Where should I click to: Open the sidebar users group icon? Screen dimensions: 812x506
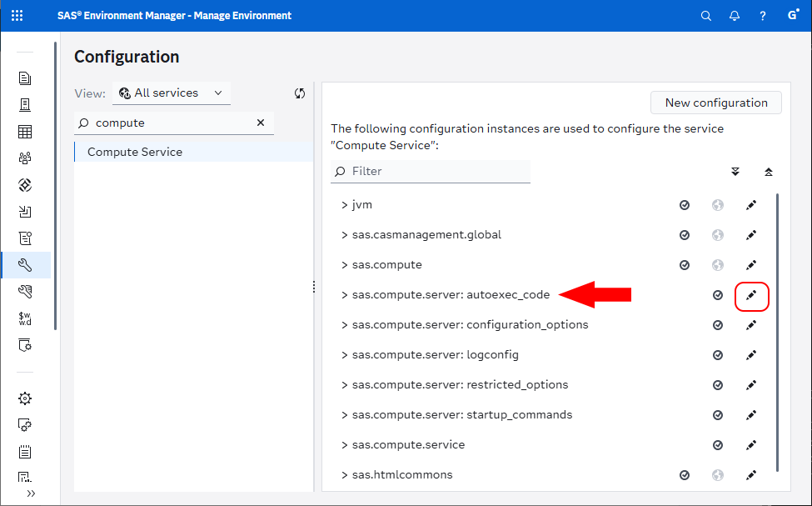pyautogui.click(x=25, y=158)
